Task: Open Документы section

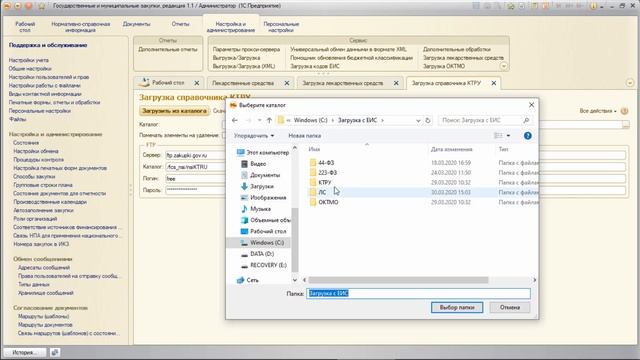Action: tap(136, 24)
